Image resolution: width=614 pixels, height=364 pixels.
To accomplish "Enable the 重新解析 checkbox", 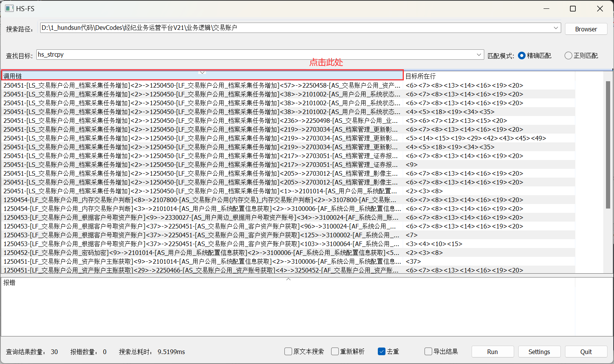I will click(335, 351).
